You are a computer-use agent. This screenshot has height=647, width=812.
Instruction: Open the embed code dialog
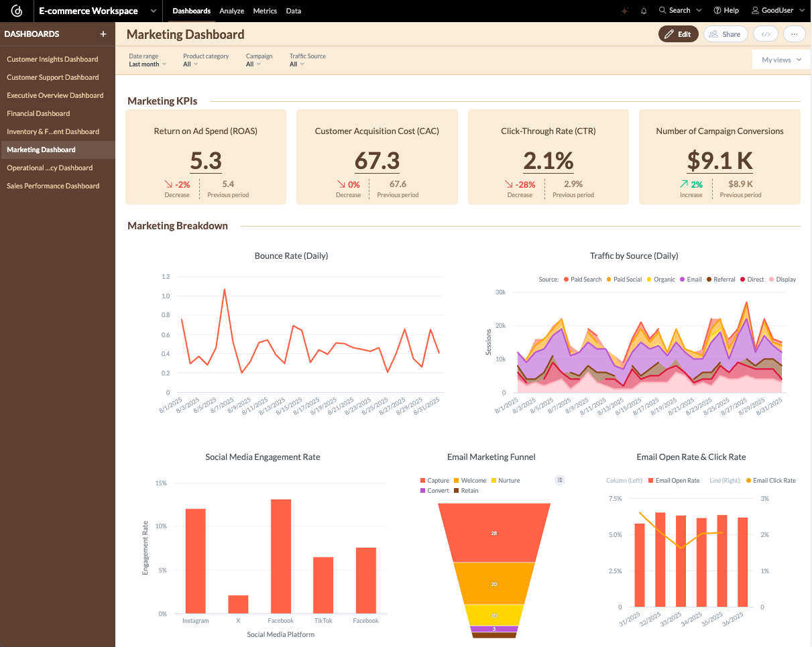point(765,33)
